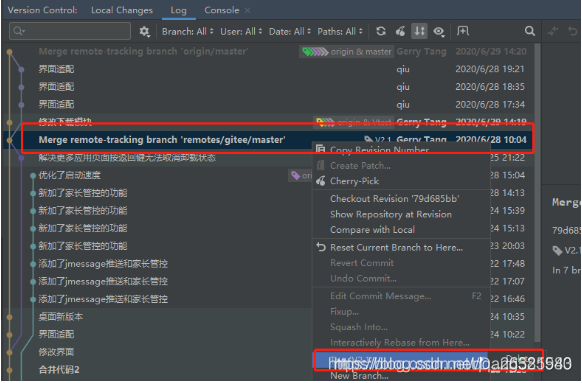Open the Branch: All filter dropdown
This screenshot has width=582, height=383.
(x=187, y=32)
